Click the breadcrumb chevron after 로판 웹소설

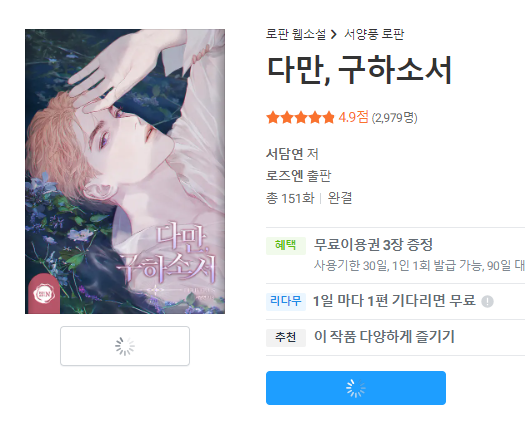pos(333,34)
